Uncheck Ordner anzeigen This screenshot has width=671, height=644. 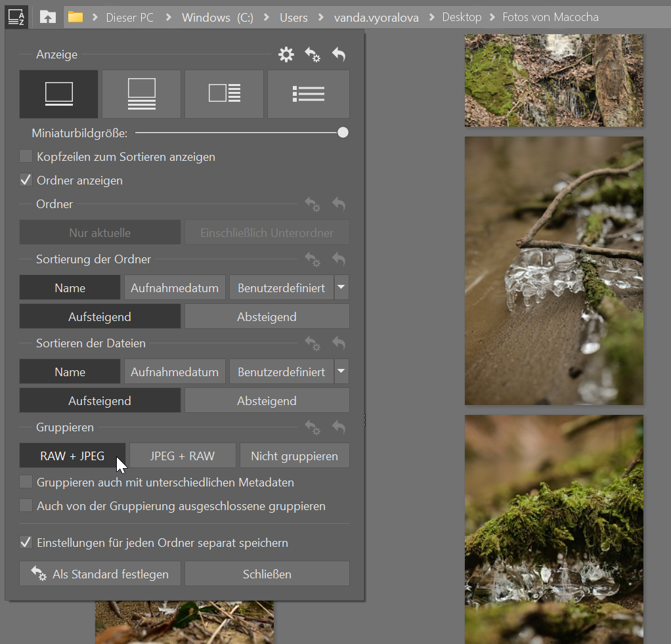pyautogui.click(x=26, y=180)
